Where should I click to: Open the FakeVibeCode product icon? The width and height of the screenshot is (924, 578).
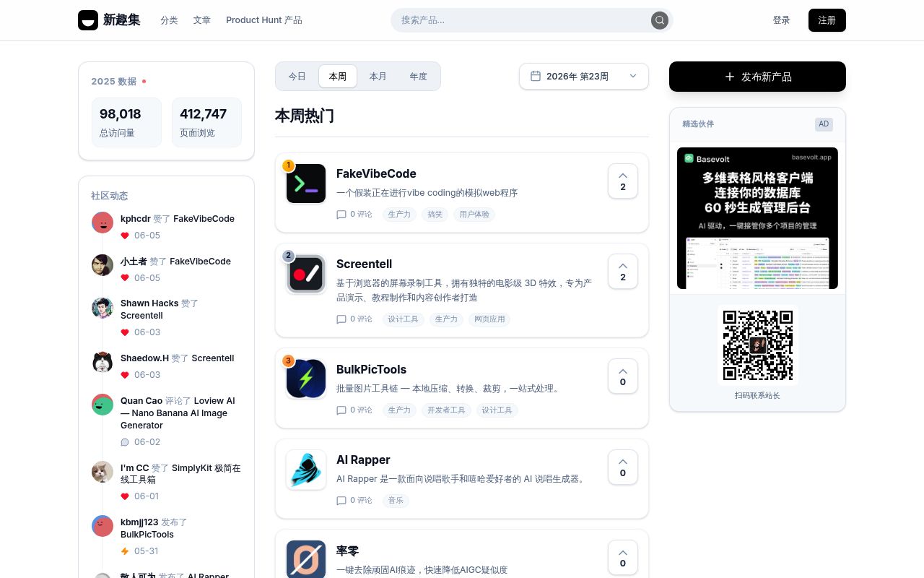click(306, 184)
